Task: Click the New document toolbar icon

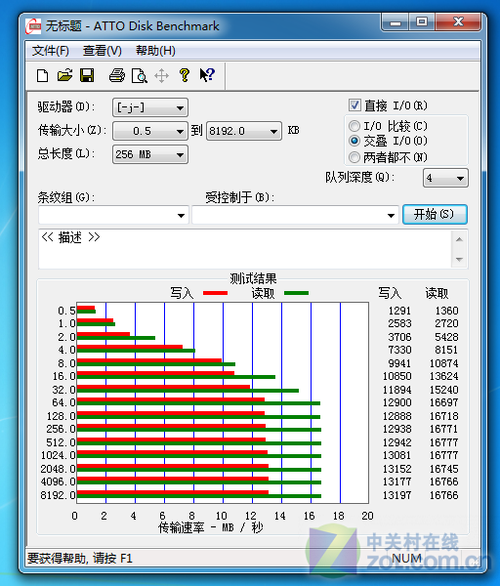Action: click(x=42, y=75)
